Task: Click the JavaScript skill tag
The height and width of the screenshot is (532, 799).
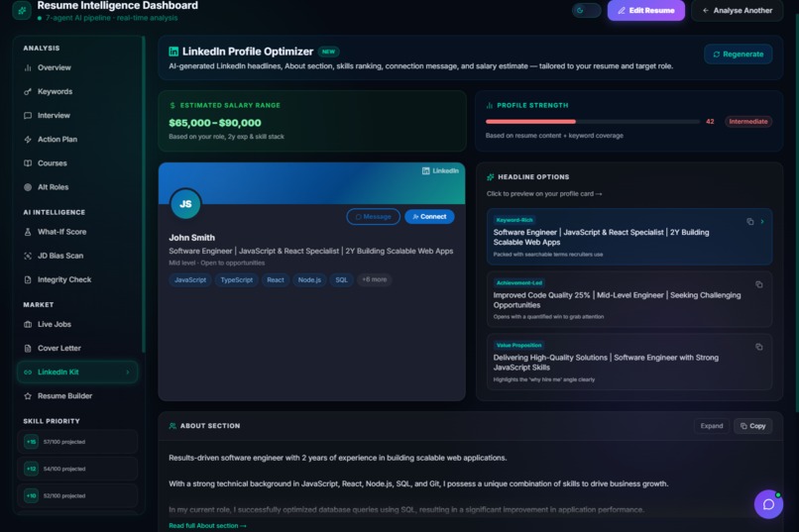Action: 190,280
